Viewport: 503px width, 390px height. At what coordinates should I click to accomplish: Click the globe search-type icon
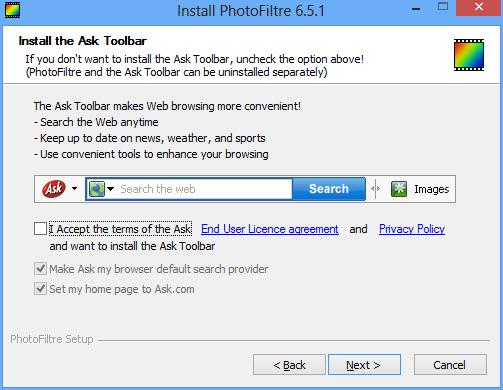pyautogui.click(x=97, y=189)
